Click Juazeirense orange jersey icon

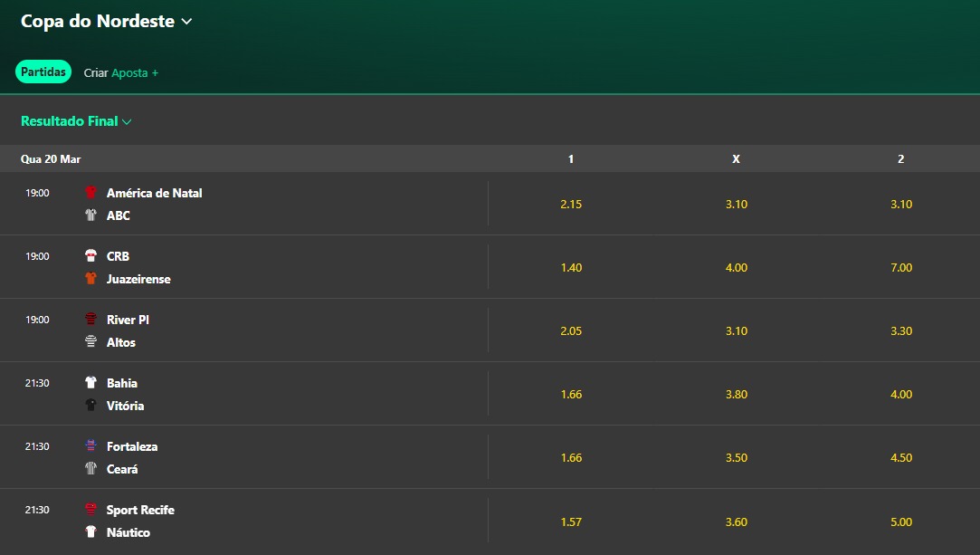[90, 279]
